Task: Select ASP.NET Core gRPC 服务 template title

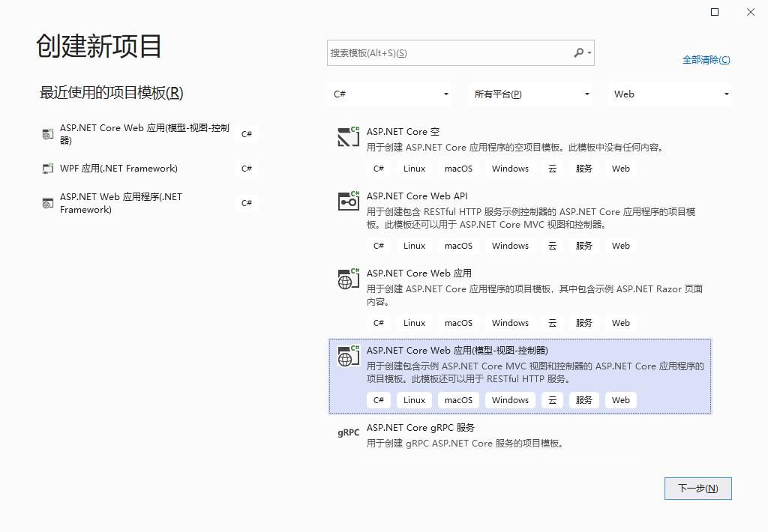Action: (x=420, y=428)
